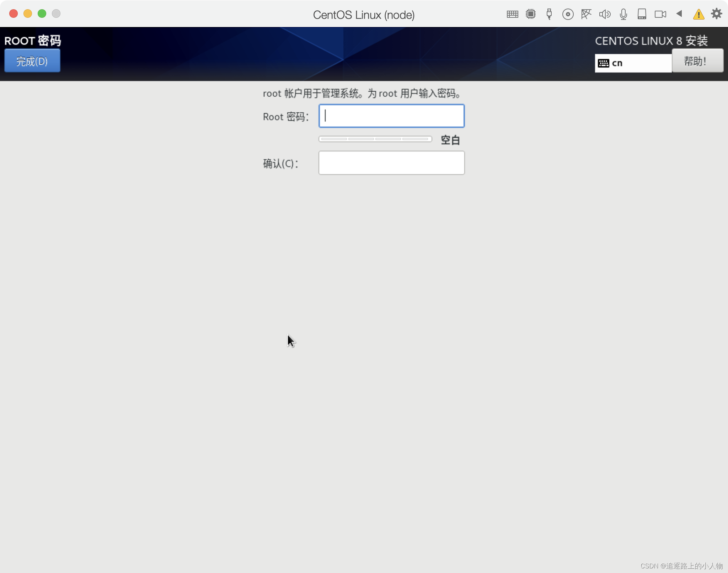Click the sound speaker icon
This screenshot has width=728, height=573.
(605, 14)
